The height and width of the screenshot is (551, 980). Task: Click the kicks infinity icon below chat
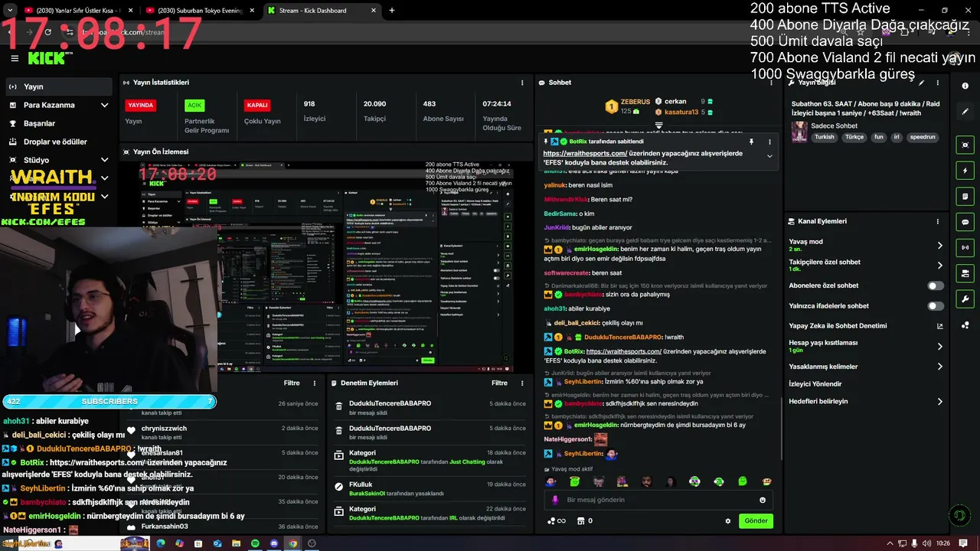click(557, 521)
